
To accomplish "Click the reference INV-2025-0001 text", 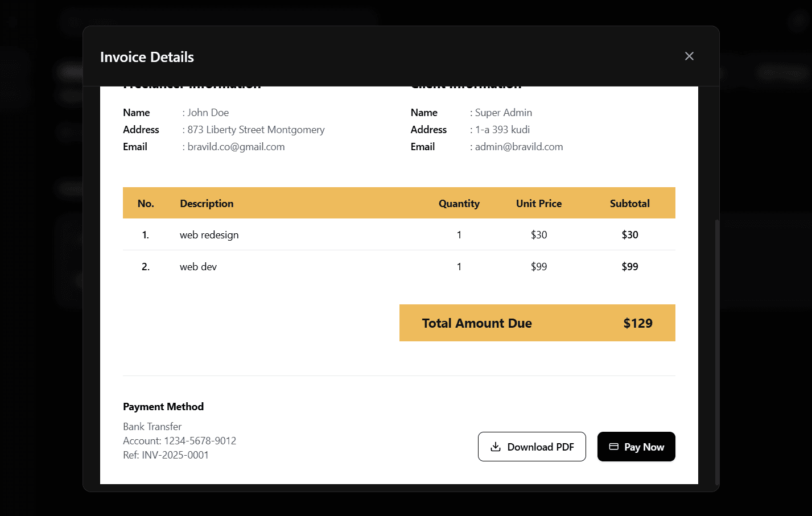I will tap(175, 455).
